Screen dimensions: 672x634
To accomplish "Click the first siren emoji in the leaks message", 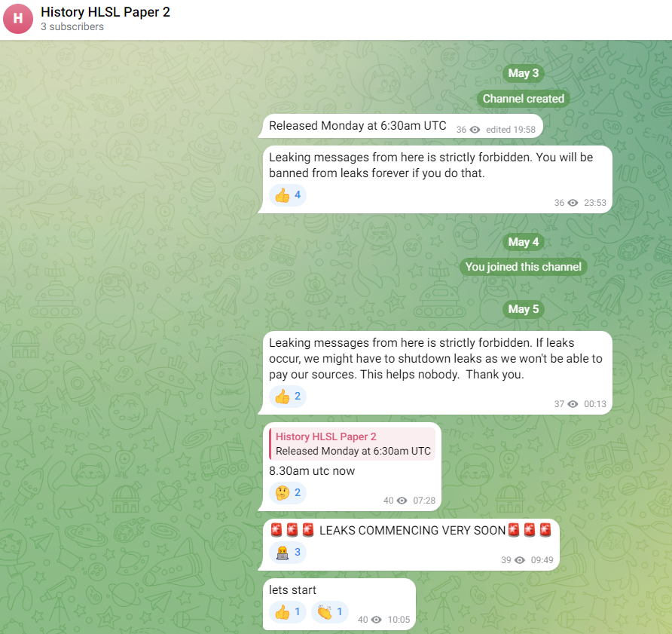I will [x=276, y=530].
